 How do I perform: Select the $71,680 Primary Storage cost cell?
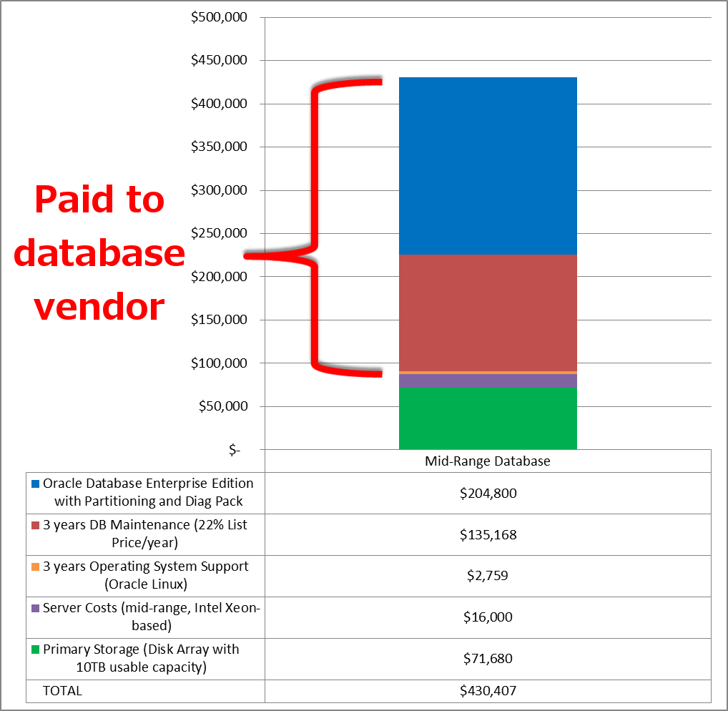click(x=488, y=659)
